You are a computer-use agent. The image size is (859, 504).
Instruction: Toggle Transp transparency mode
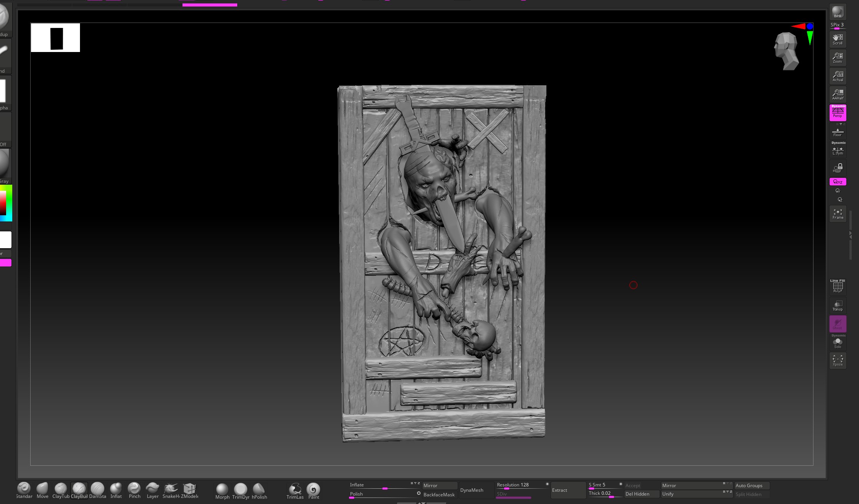pos(838,306)
